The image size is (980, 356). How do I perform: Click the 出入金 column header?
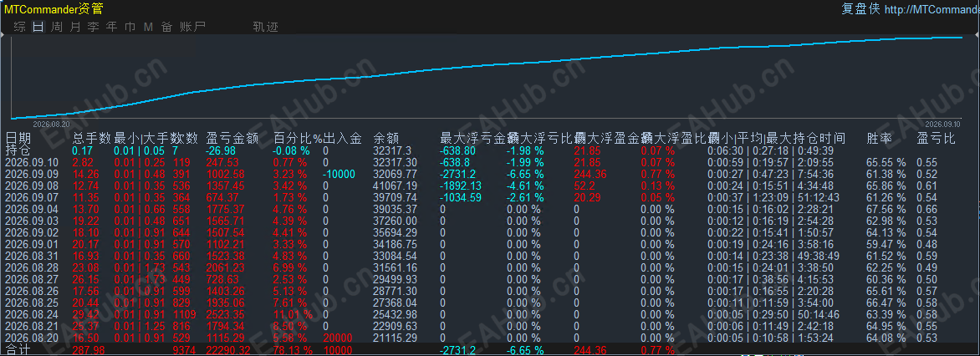tap(343, 138)
